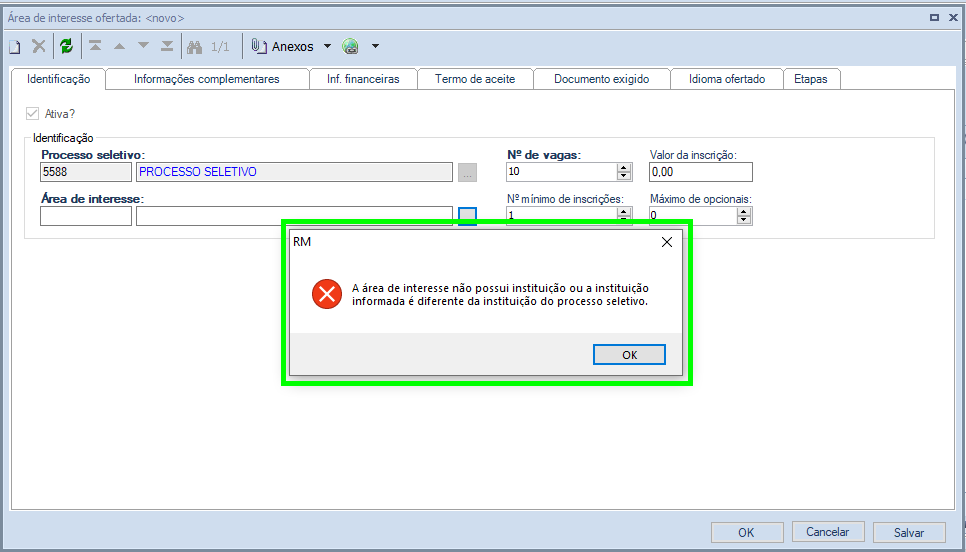The height and width of the screenshot is (552, 966).
Task: Open Etapas tab
Action: click(811, 79)
